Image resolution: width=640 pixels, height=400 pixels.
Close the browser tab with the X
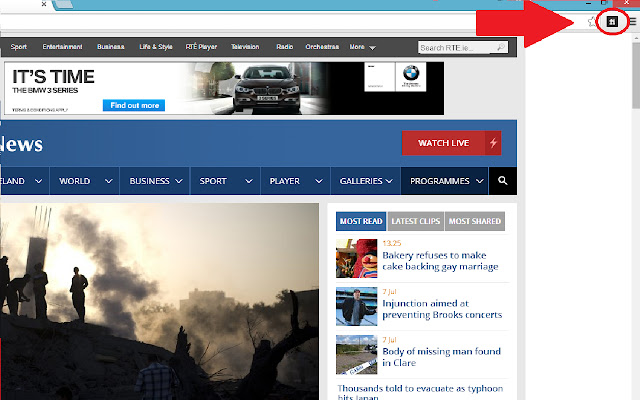click(x=44, y=4)
